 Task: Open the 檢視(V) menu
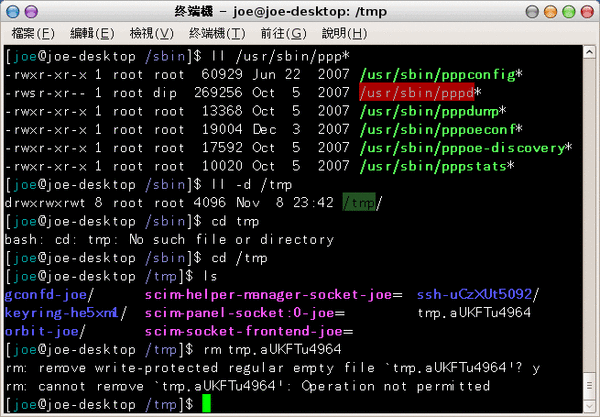coord(152,34)
